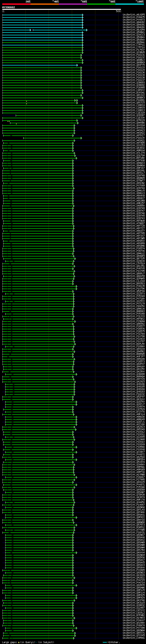
Task: Select hit UniRef100_P26667
Action: click(134, 477)
